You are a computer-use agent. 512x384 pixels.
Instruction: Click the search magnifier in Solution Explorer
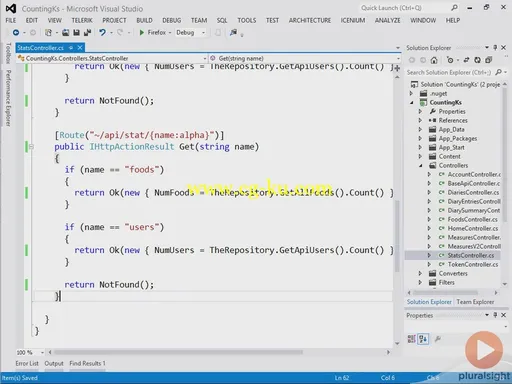coord(498,72)
